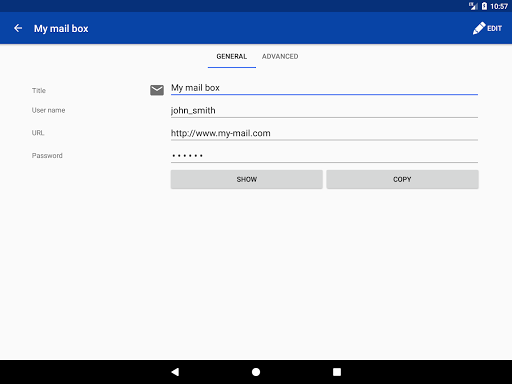Tap the Password label
Image resolution: width=512 pixels, height=384 pixels.
(x=47, y=156)
